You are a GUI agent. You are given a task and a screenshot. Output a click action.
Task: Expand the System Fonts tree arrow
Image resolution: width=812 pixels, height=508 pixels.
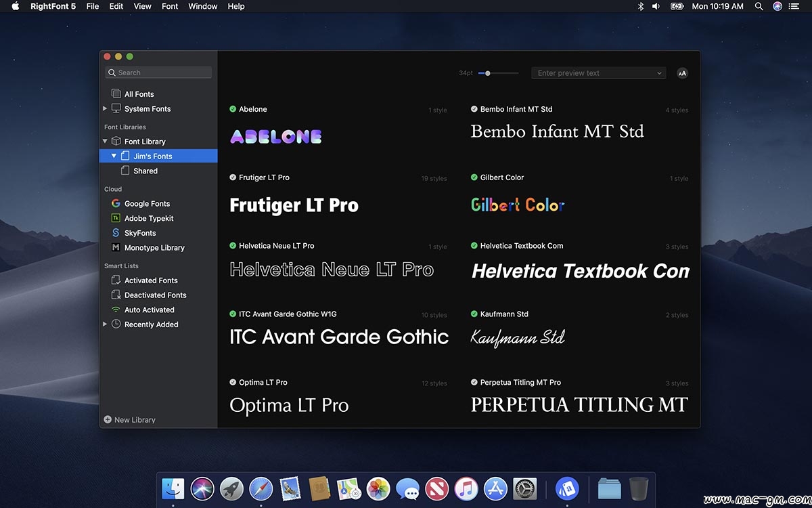point(105,108)
